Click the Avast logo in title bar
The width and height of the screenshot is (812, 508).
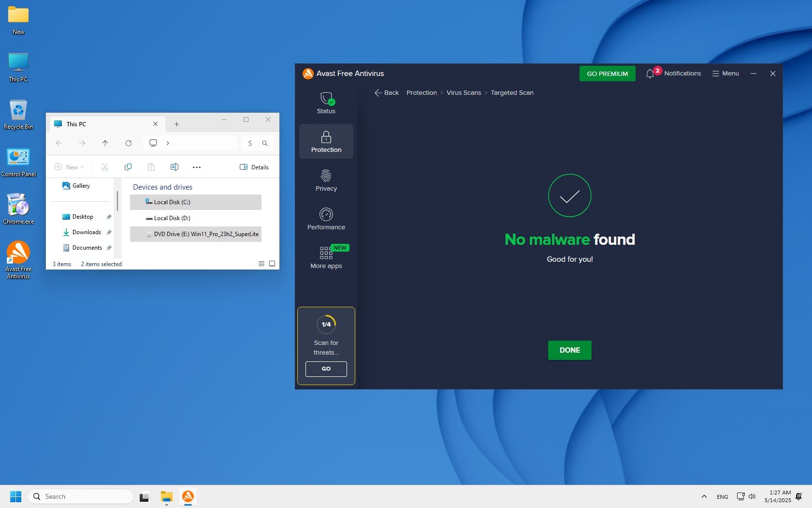point(308,74)
